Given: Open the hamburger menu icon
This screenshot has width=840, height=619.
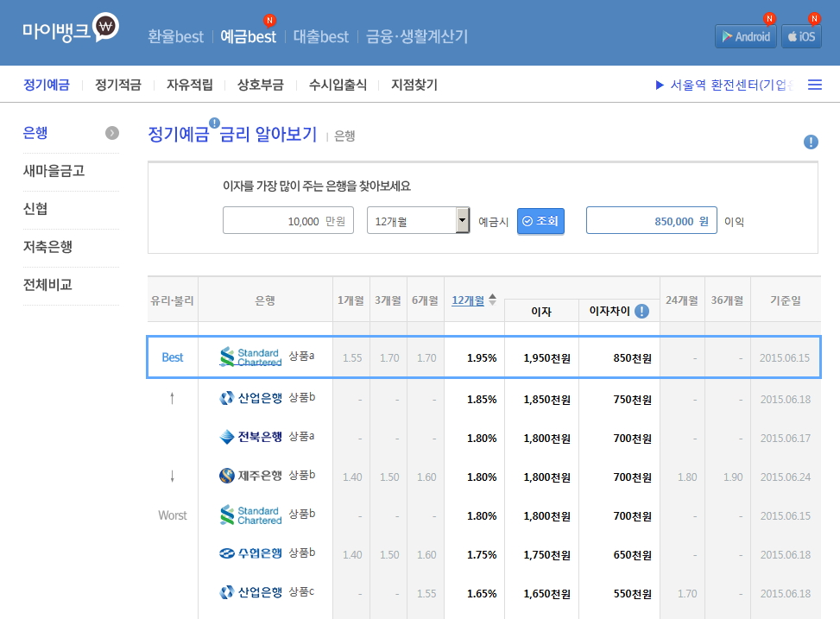Looking at the screenshot, I should pos(814,85).
